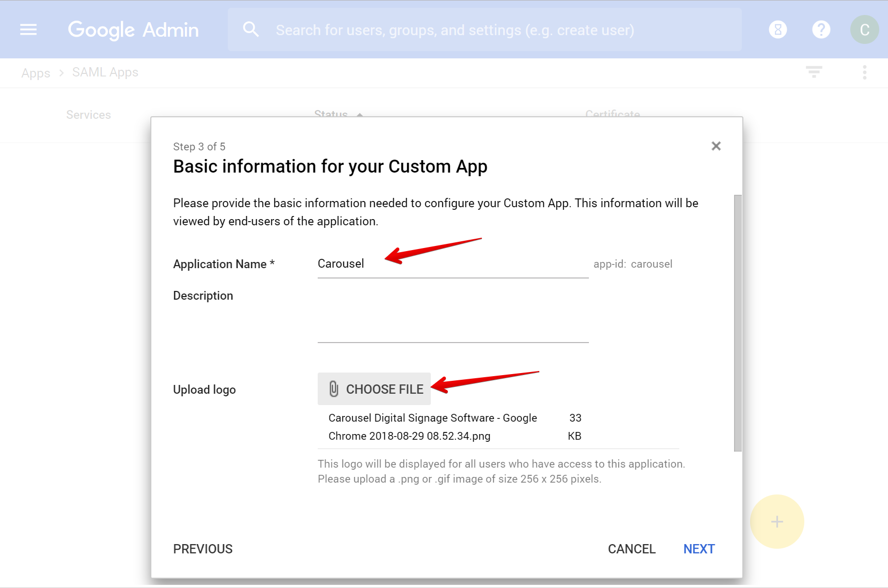This screenshot has height=588, width=888.
Task: Click the yellow plus add button
Action: [777, 521]
